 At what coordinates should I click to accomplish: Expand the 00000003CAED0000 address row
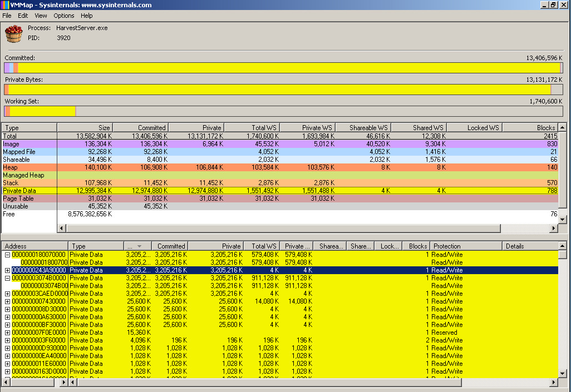click(7, 294)
